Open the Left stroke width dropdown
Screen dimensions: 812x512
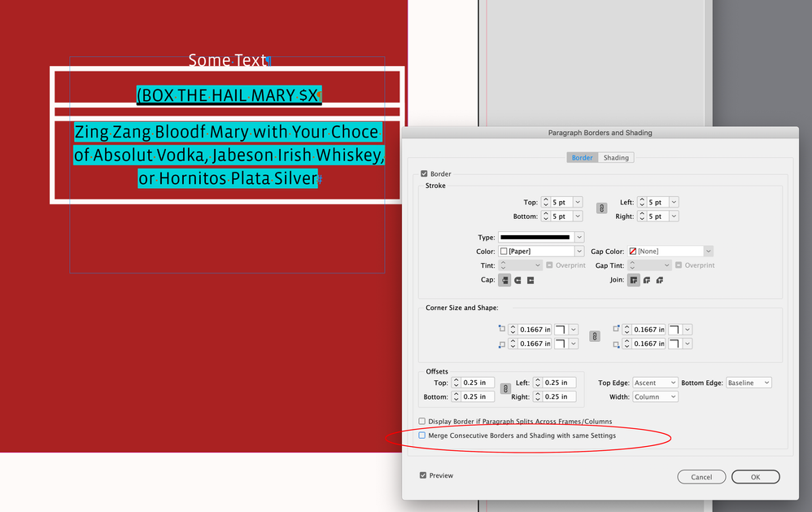(x=674, y=202)
